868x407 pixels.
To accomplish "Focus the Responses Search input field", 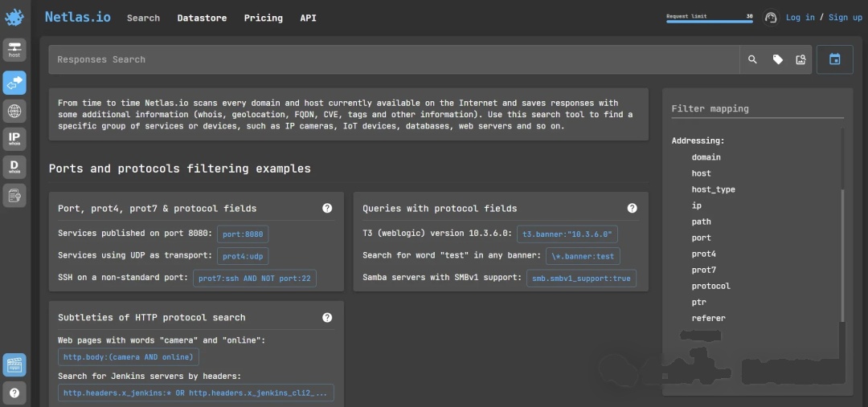I will coord(394,59).
